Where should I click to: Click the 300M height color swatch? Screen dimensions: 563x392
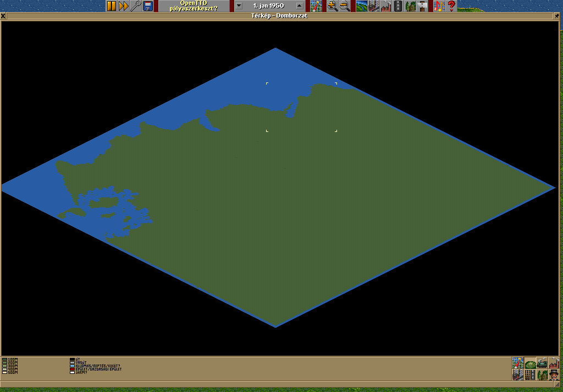coord(4,366)
